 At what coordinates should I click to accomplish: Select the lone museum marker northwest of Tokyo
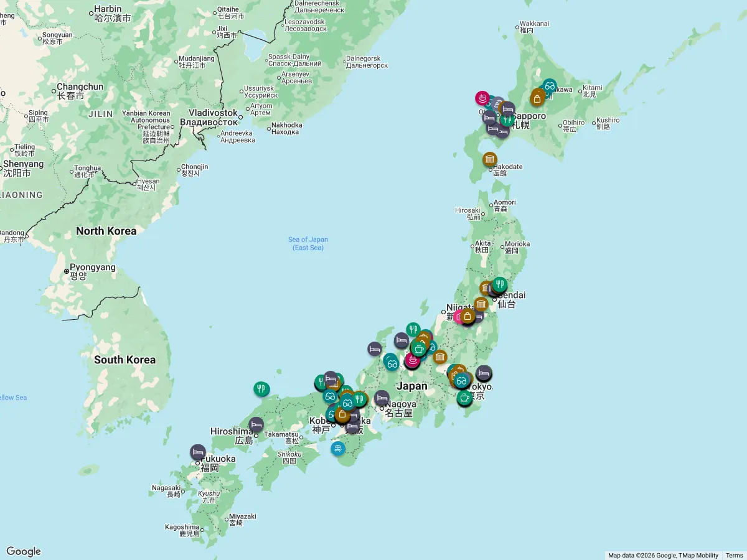(440, 357)
